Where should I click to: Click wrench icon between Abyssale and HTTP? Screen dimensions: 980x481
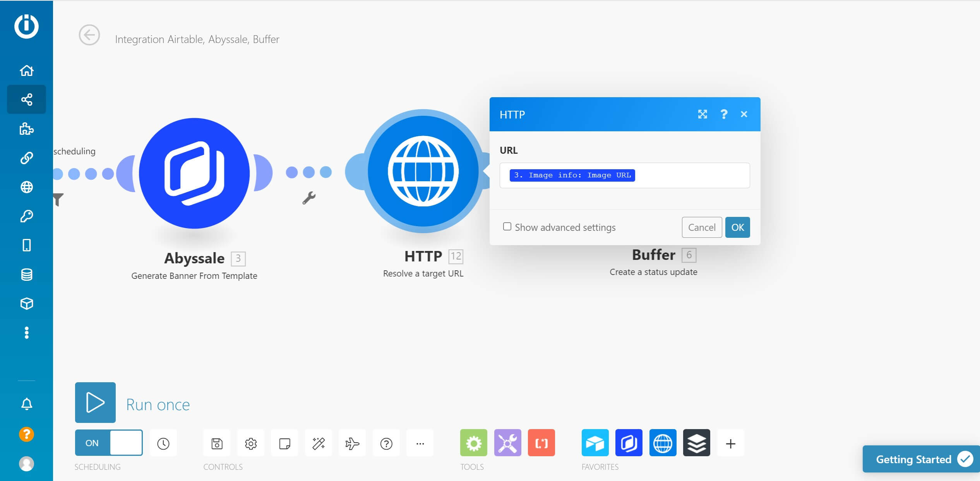tap(309, 198)
